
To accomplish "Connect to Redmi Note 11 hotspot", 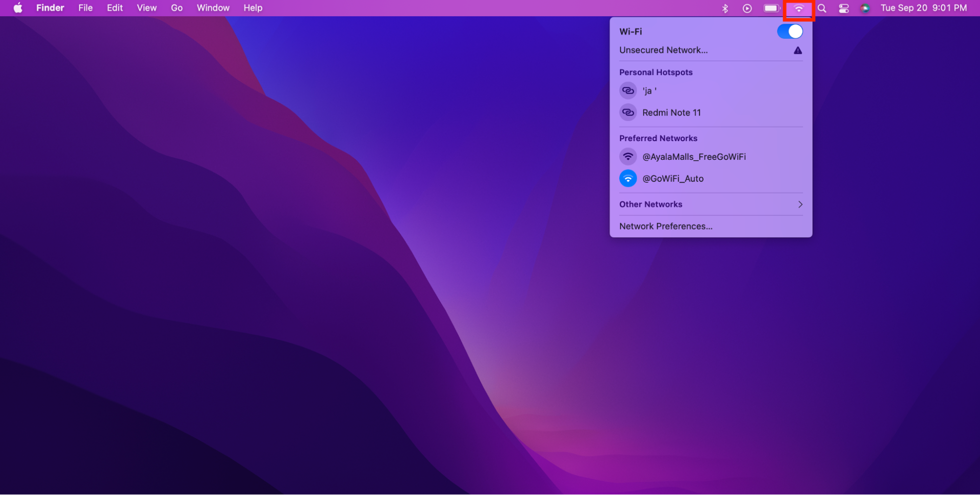I will (711, 113).
